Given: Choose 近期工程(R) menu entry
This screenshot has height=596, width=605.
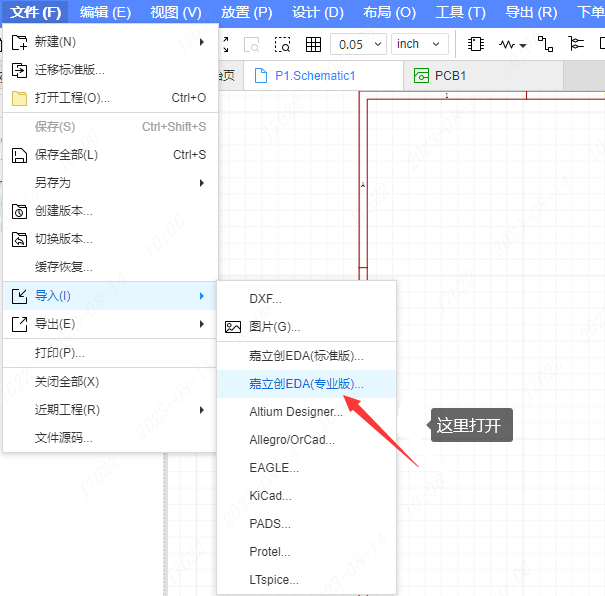Looking at the screenshot, I should click(110, 410).
